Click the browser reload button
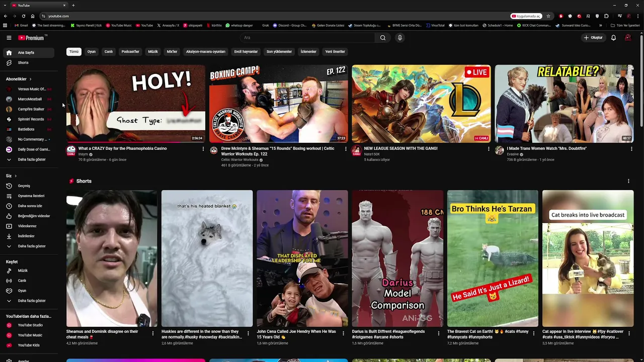 pos(23,16)
